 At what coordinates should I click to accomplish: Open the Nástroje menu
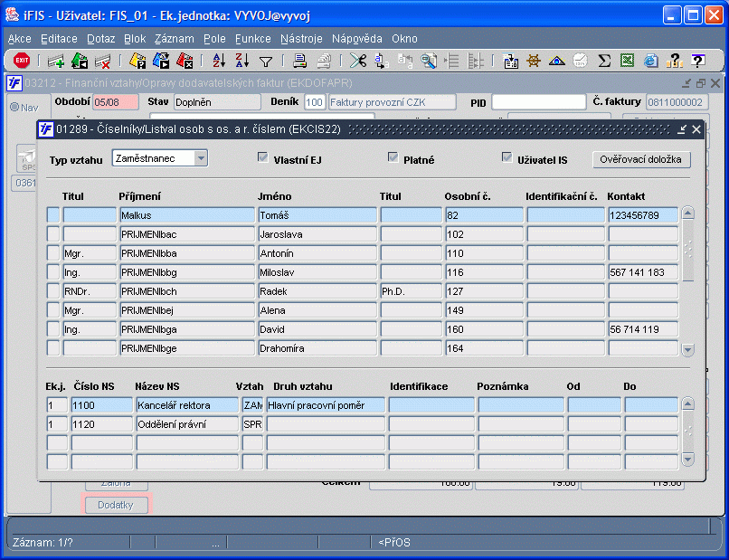click(301, 39)
